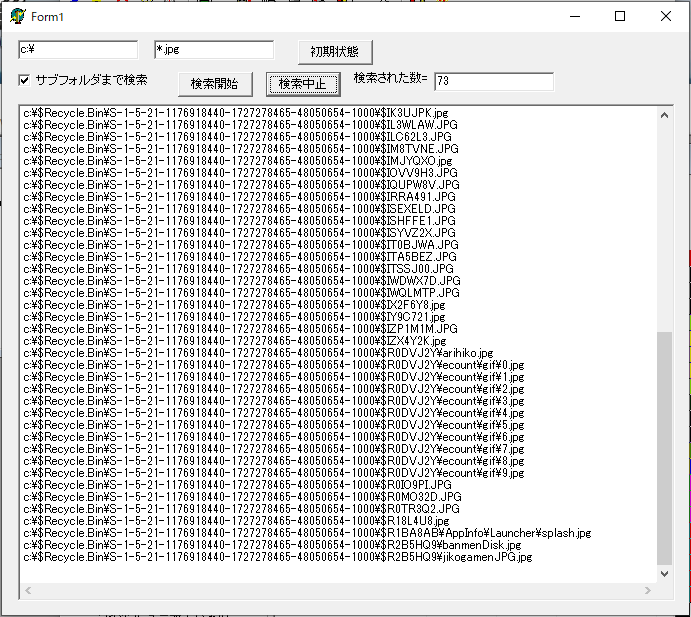Click the horizontal scrollbar right arrow
This screenshot has width=691, height=617.
[x=648, y=591]
